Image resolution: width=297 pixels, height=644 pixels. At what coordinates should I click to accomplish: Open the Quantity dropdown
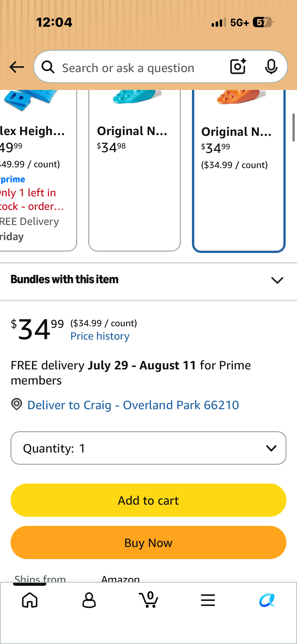[148, 448]
